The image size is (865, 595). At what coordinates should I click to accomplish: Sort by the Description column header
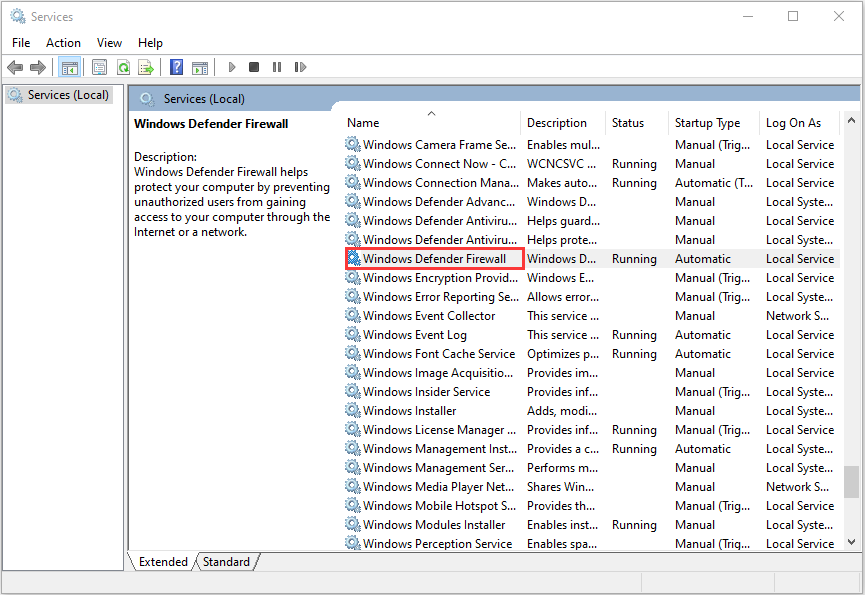[x=563, y=122]
